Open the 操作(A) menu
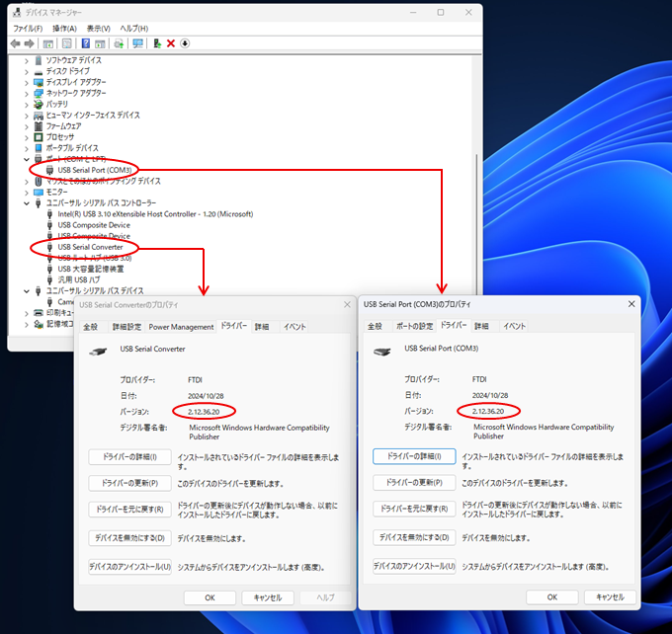The width and height of the screenshot is (672, 634). pyautogui.click(x=64, y=29)
